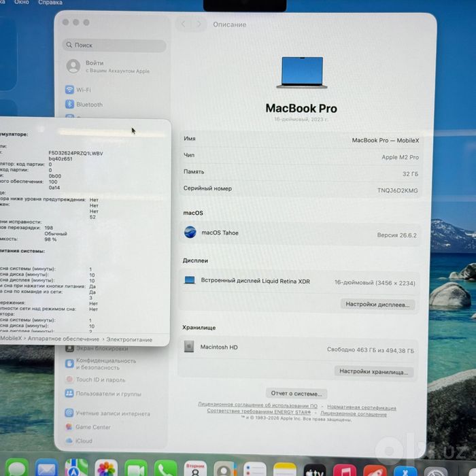Viewport: 476px width, 476px height.
Task: Click the 32 ГБ memory value
Action: [410, 174]
